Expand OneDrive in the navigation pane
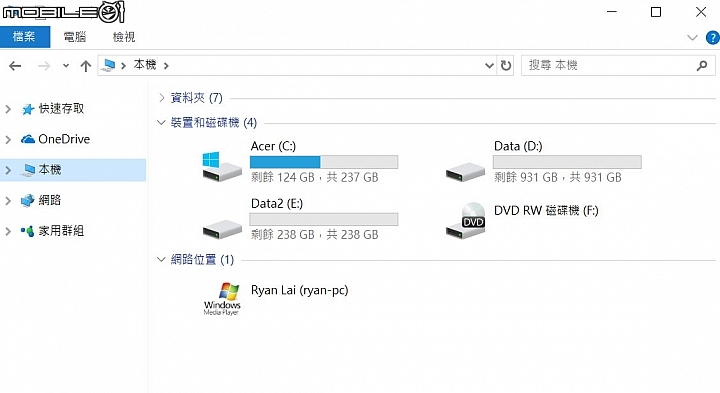Viewport: 720px width, 393px height. tap(8, 139)
